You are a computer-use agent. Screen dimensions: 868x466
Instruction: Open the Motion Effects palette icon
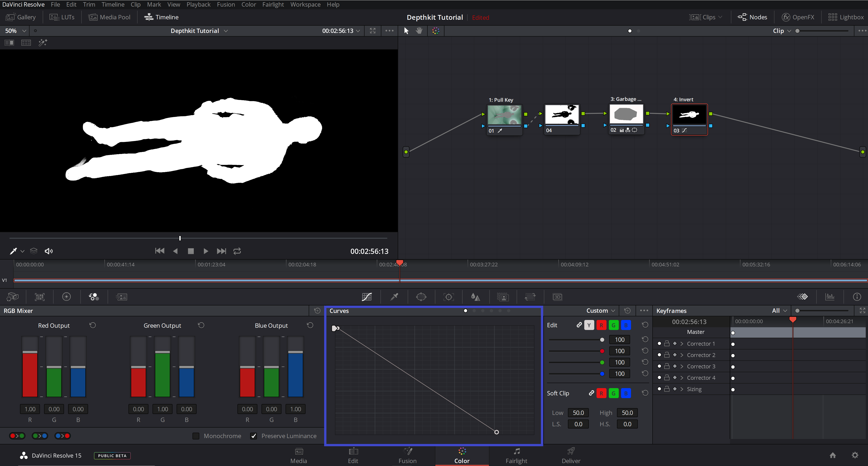tap(121, 297)
